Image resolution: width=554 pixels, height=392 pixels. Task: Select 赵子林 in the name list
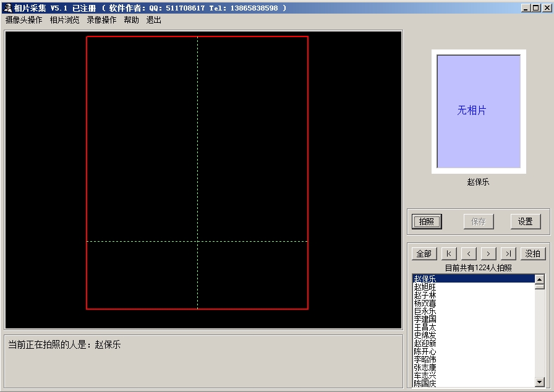474,295
